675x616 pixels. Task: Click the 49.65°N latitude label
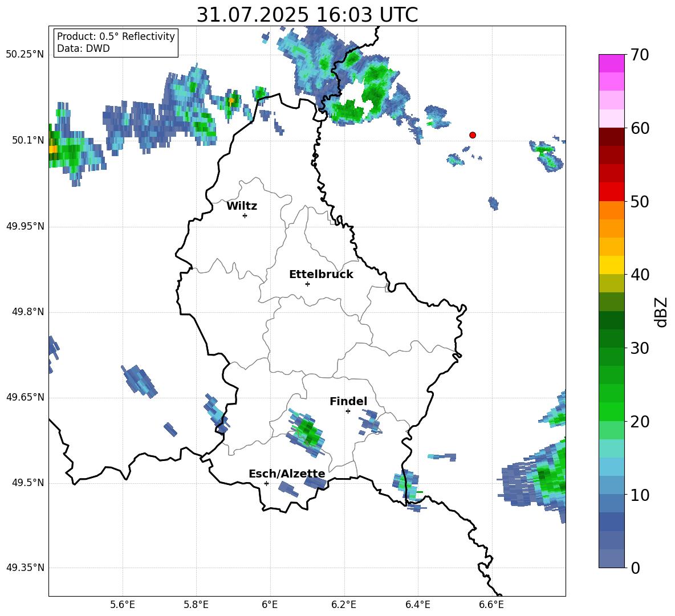pyautogui.click(x=25, y=397)
